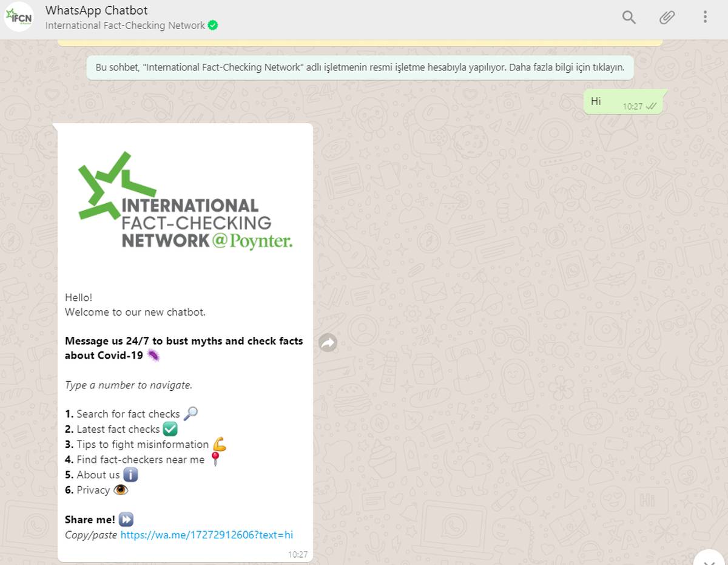Click the double-check read receipt on "Hi"
Image resolution: width=728 pixels, height=565 pixels.
pos(652,106)
